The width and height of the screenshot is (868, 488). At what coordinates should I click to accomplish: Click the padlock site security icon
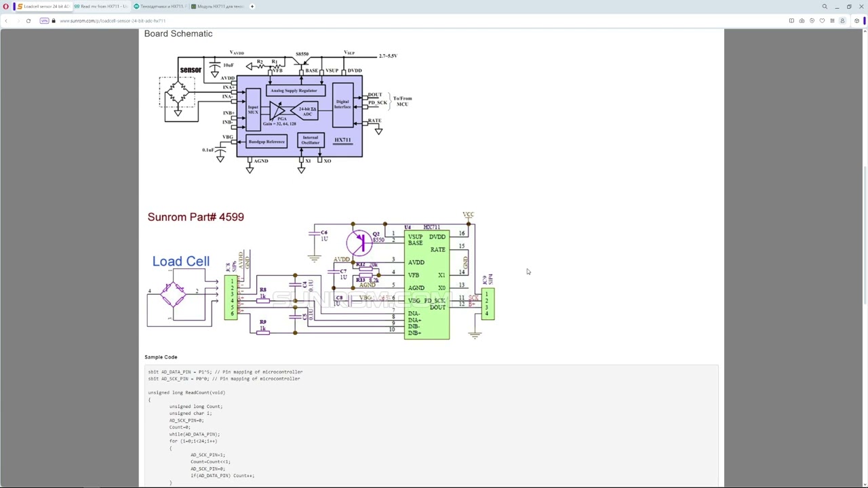coord(54,21)
